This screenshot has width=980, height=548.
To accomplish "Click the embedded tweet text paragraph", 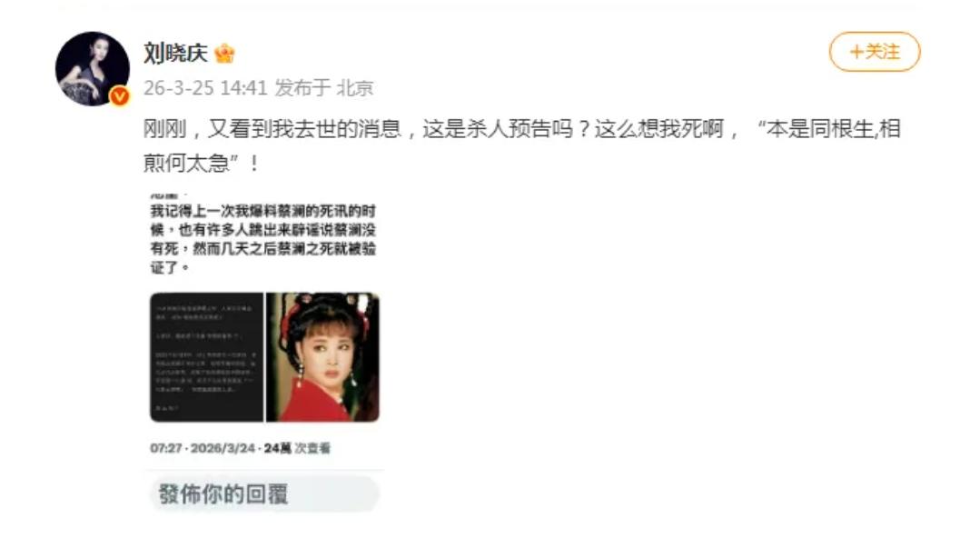I will [x=263, y=239].
